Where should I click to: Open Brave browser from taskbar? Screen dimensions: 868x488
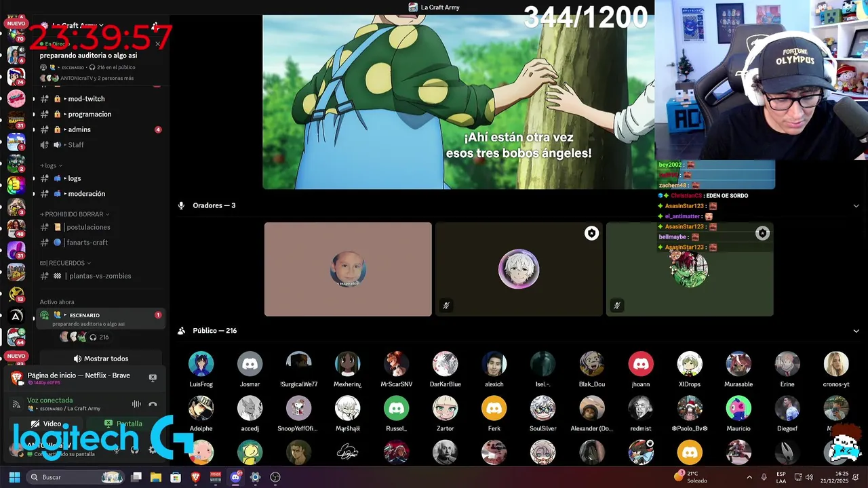coord(195,477)
